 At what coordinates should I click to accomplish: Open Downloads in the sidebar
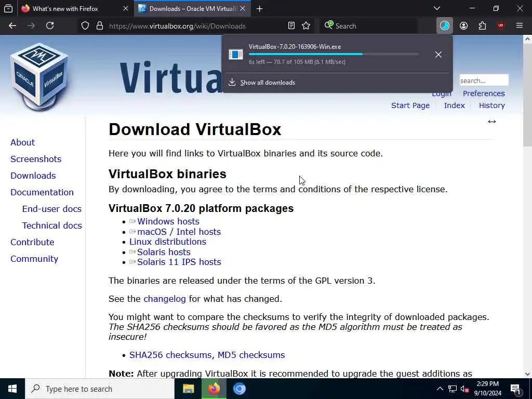coord(33,176)
